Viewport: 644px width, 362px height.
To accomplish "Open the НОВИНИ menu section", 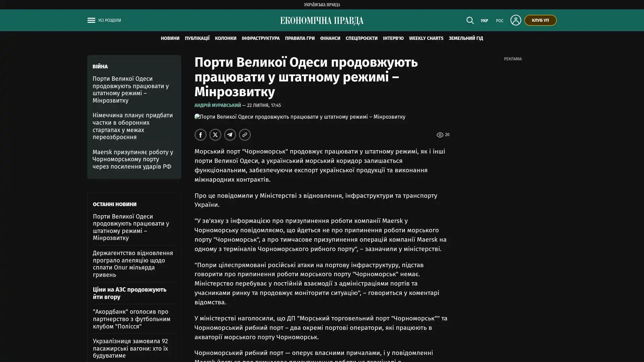I will click(170, 39).
